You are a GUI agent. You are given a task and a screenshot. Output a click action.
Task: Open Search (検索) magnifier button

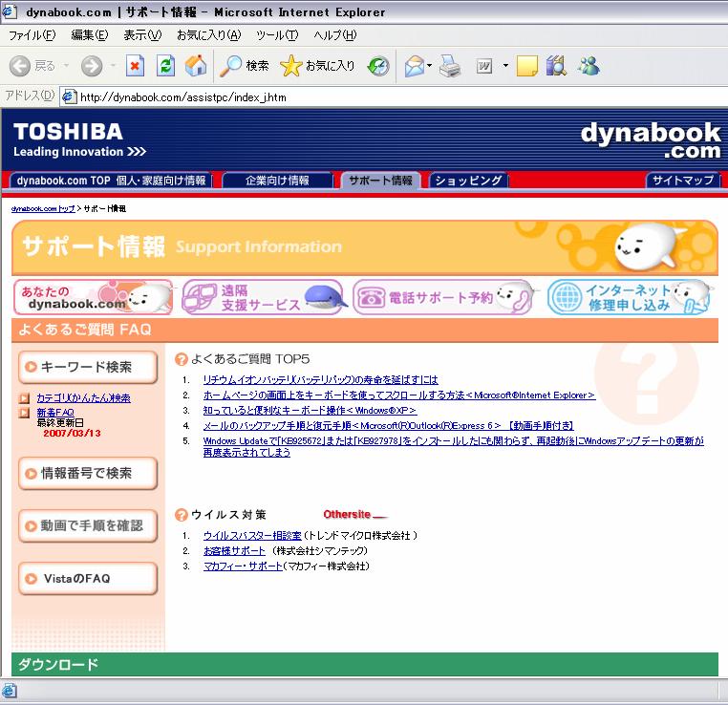click(245, 66)
